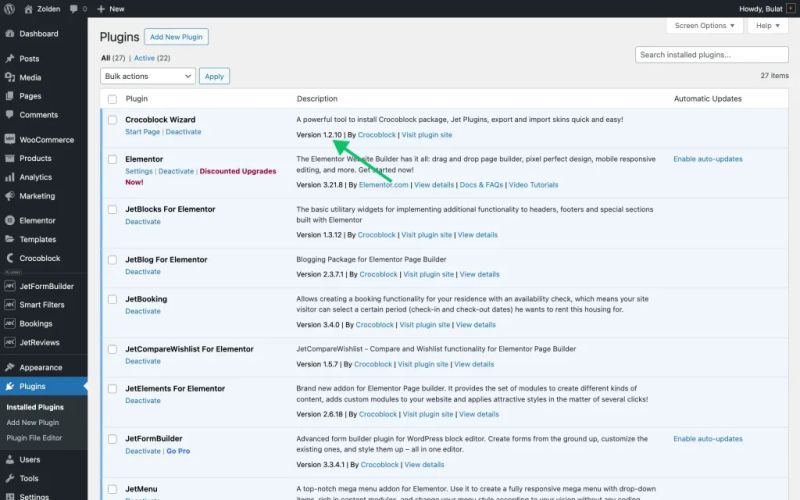Screen dimensions: 800x500
Task: Check the JetBooking plugin checkbox
Action: click(x=112, y=299)
